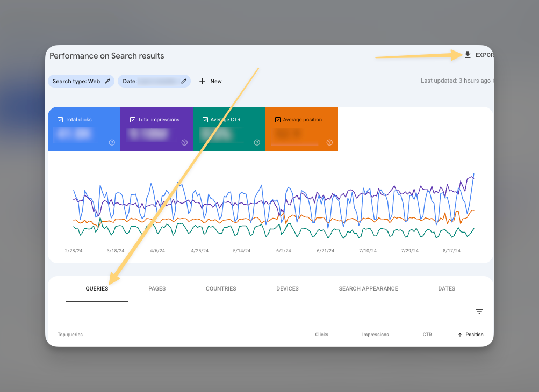Image resolution: width=539 pixels, height=392 pixels.
Task: Open the table filter rows icon
Action: pos(479,311)
